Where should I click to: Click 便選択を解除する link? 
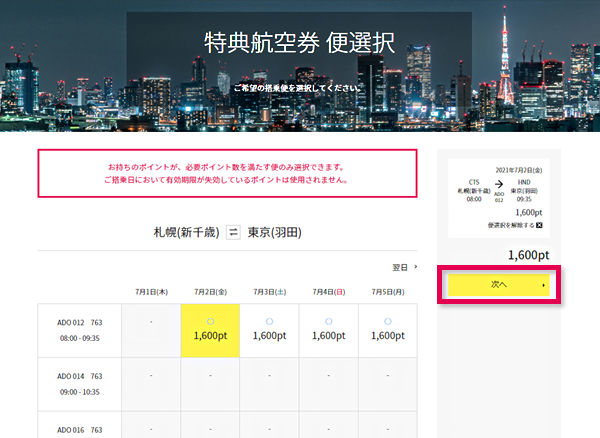[511, 225]
